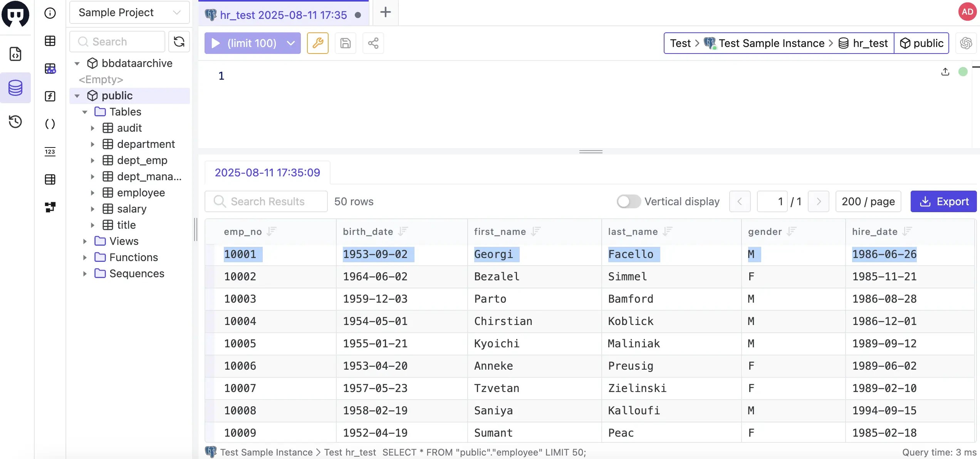The width and height of the screenshot is (980, 459).
Task: Select the colorful schema diagram icon
Action: 50,69
